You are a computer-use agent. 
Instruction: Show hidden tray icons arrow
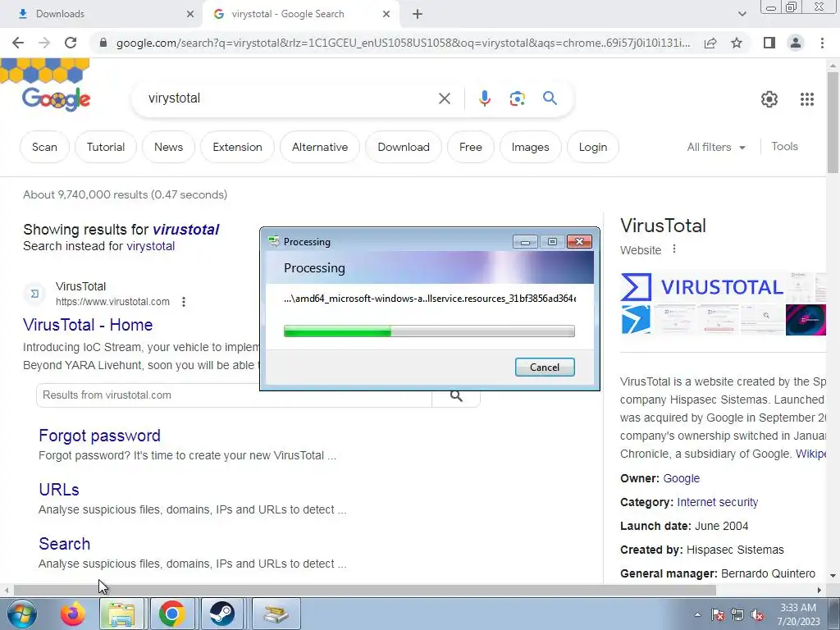(697, 615)
